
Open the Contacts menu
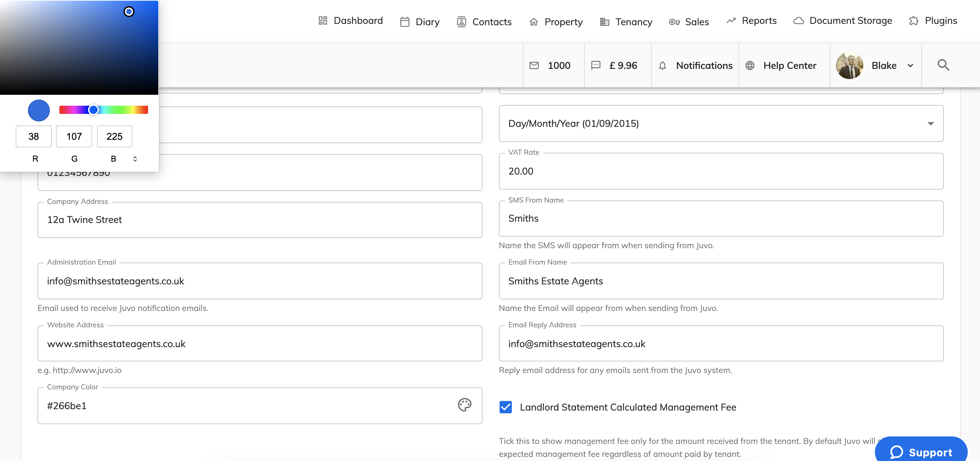[484, 22]
